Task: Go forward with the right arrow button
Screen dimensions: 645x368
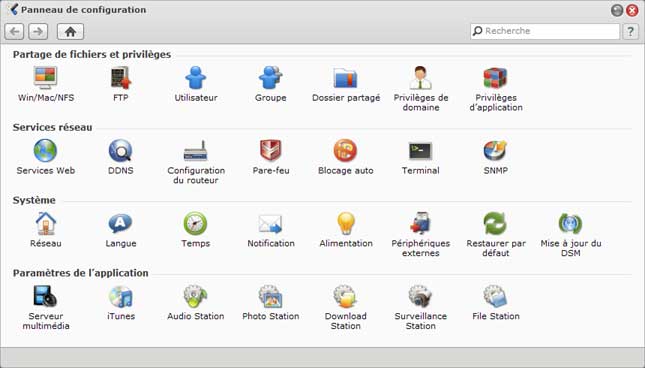Action: click(x=38, y=31)
